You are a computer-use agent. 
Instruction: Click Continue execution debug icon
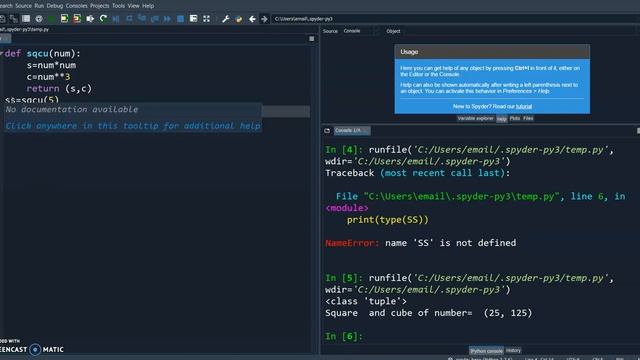click(x=167, y=19)
